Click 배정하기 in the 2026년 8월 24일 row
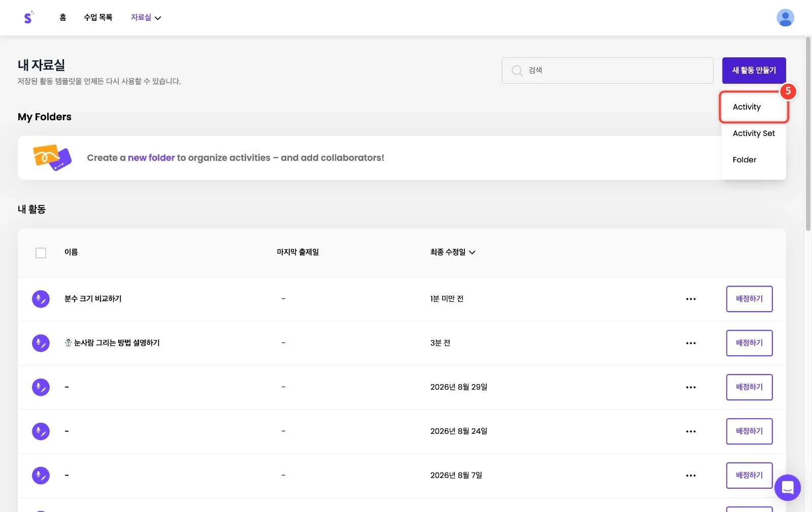Viewport: 812px width, 512px height. coord(749,431)
